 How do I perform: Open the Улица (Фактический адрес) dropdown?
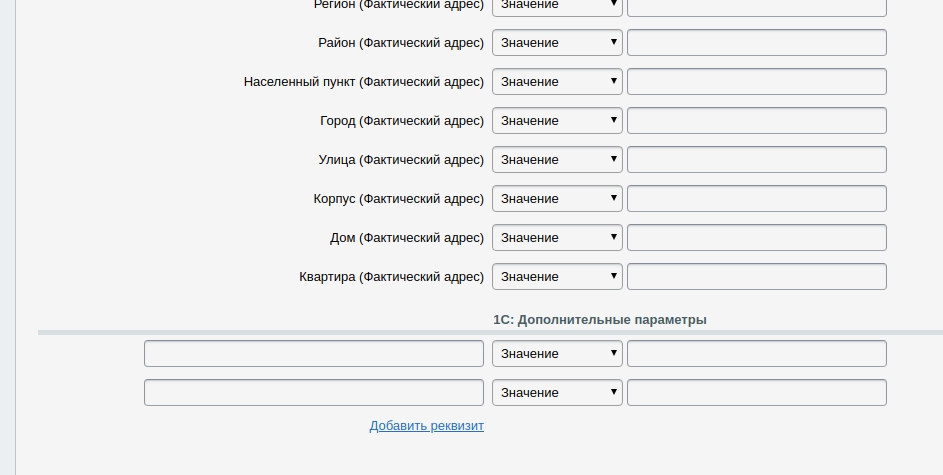557,160
